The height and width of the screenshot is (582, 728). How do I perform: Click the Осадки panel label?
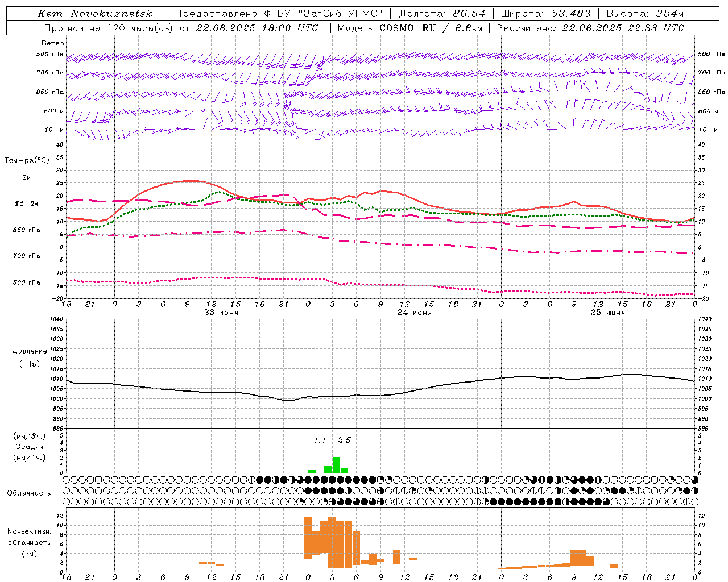[30, 447]
